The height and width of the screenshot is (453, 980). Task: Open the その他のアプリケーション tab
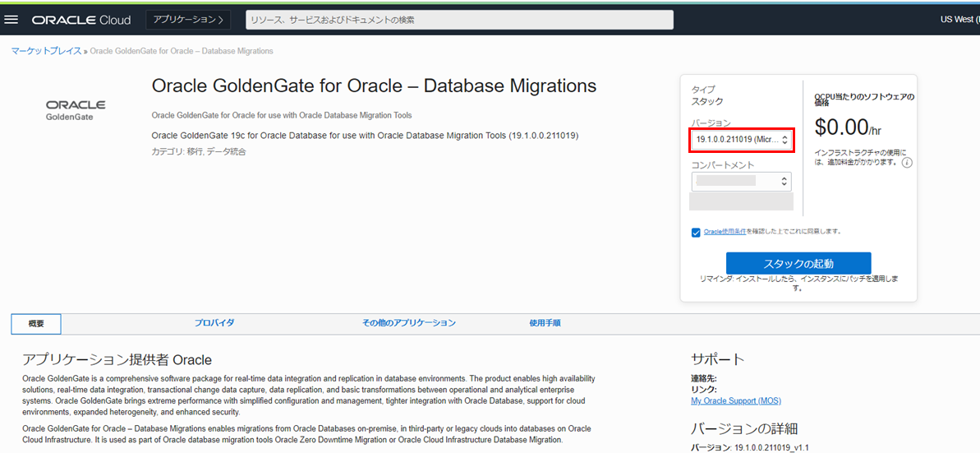coord(408,323)
